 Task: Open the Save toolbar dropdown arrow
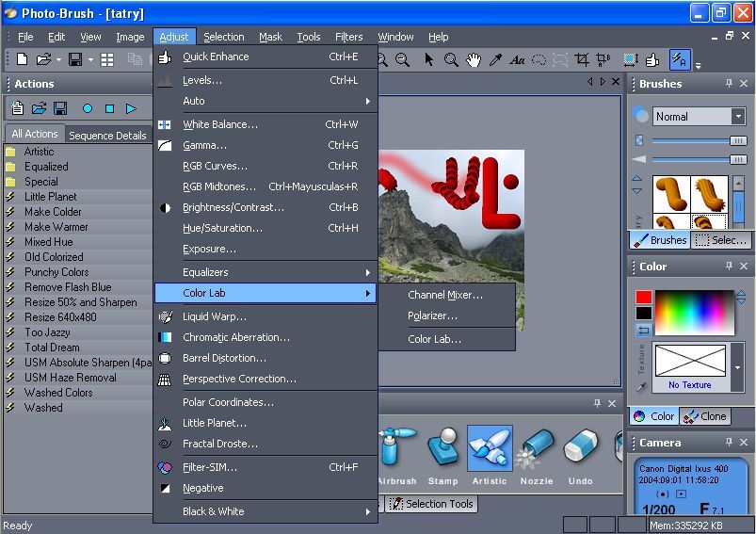coord(90,60)
